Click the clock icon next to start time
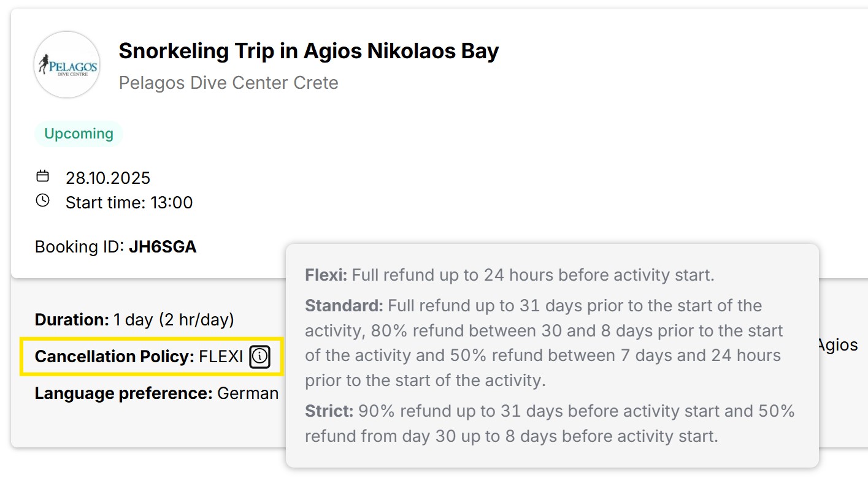Image resolution: width=868 pixels, height=478 pixels. coord(42,200)
